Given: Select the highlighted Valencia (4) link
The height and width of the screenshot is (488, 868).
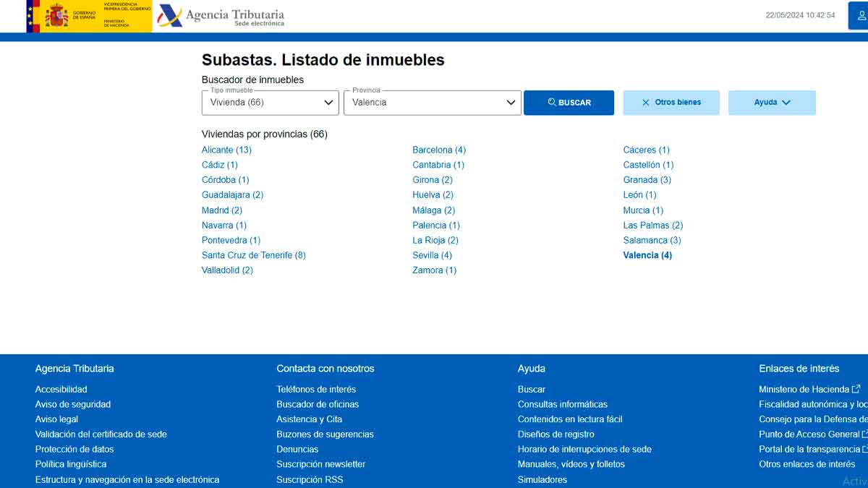Looking at the screenshot, I should [x=647, y=255].
